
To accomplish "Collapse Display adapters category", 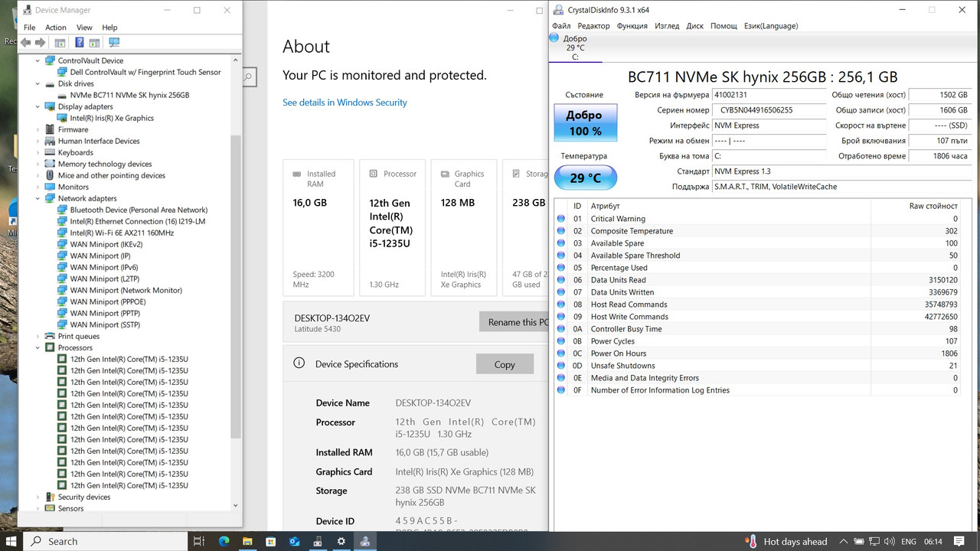I will tap(38, 106).
